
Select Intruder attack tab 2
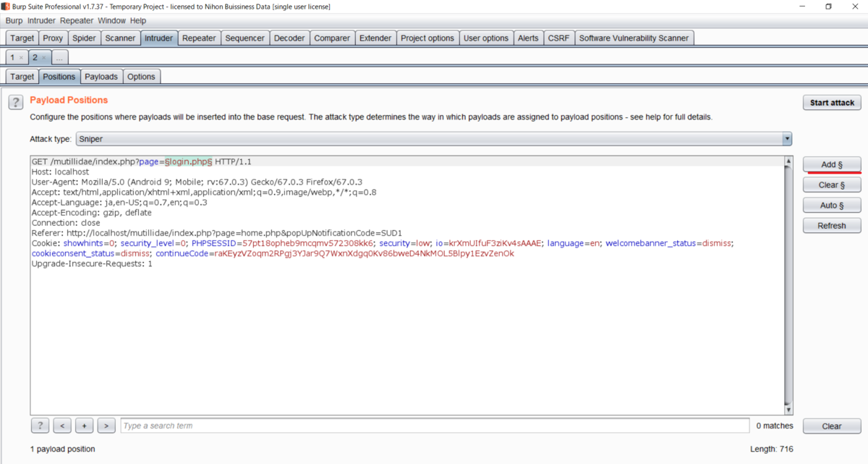tap(35, 57)
